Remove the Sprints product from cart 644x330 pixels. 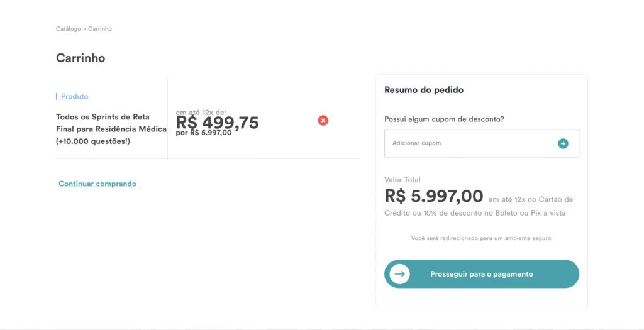[x=323, y=120]
